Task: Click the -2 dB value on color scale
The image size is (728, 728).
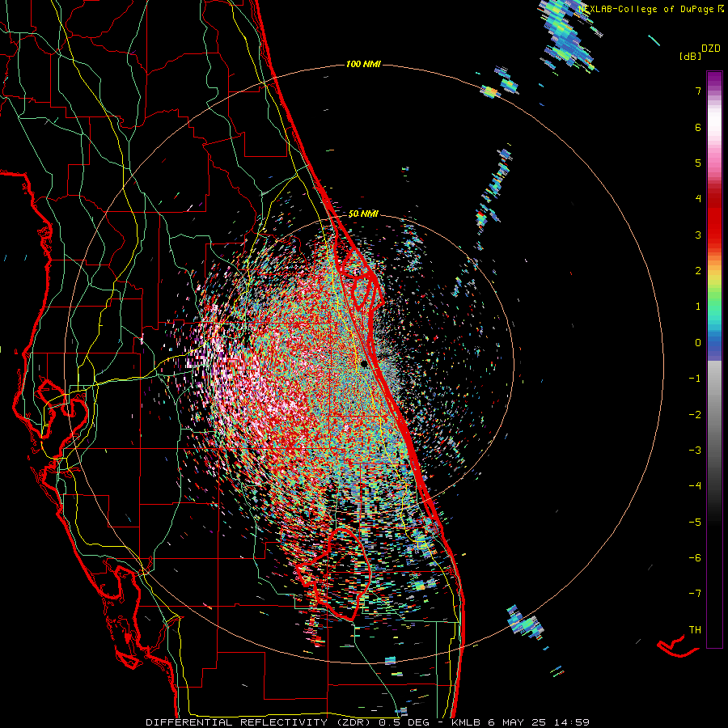Action: pyautogui.click(x=695, y=414)
